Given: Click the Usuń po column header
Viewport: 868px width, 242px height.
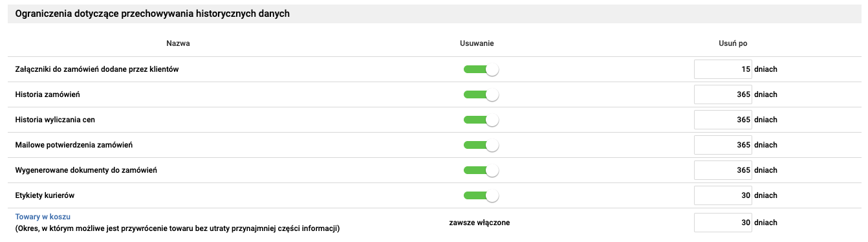Looking at the screenshot, I should pos(733,43).
